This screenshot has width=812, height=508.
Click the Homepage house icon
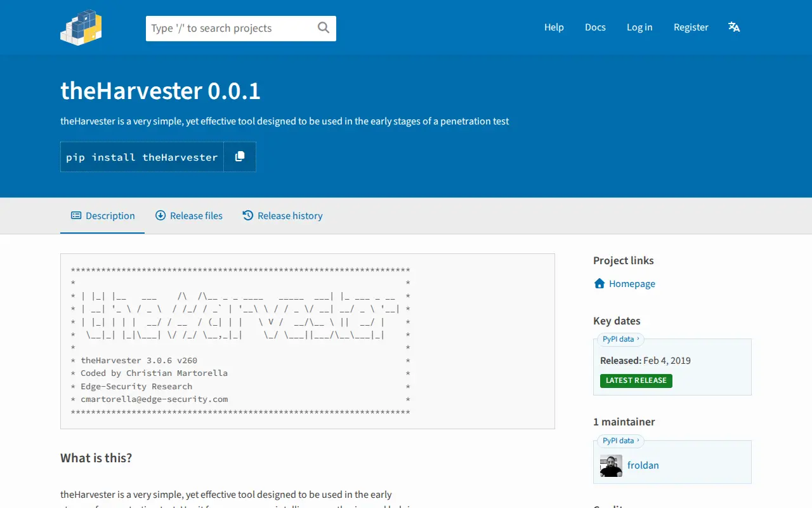click(599, 284)
